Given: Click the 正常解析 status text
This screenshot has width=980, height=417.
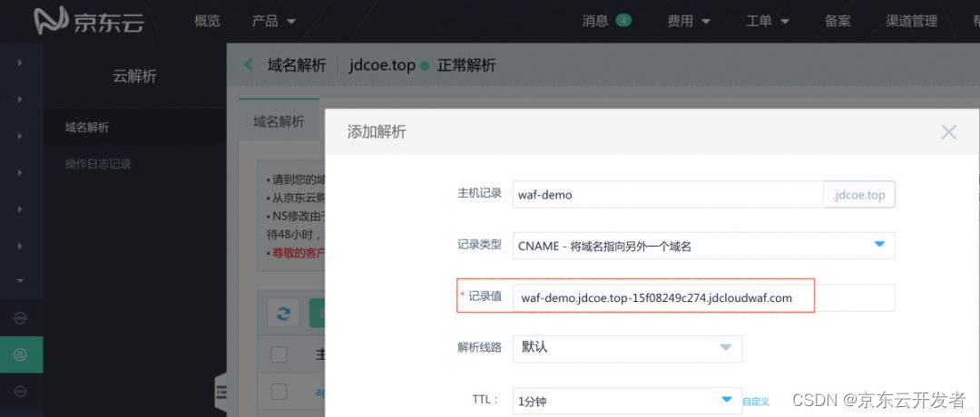Looking at the screenshot, I should pos(466,65).
